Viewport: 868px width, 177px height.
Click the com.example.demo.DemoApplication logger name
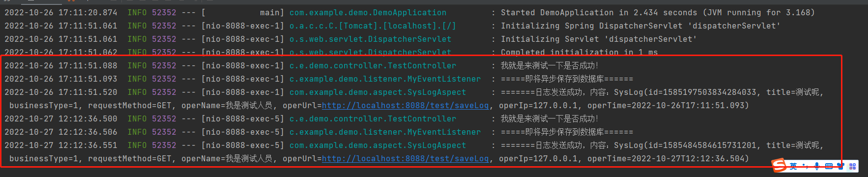point(368,12)
